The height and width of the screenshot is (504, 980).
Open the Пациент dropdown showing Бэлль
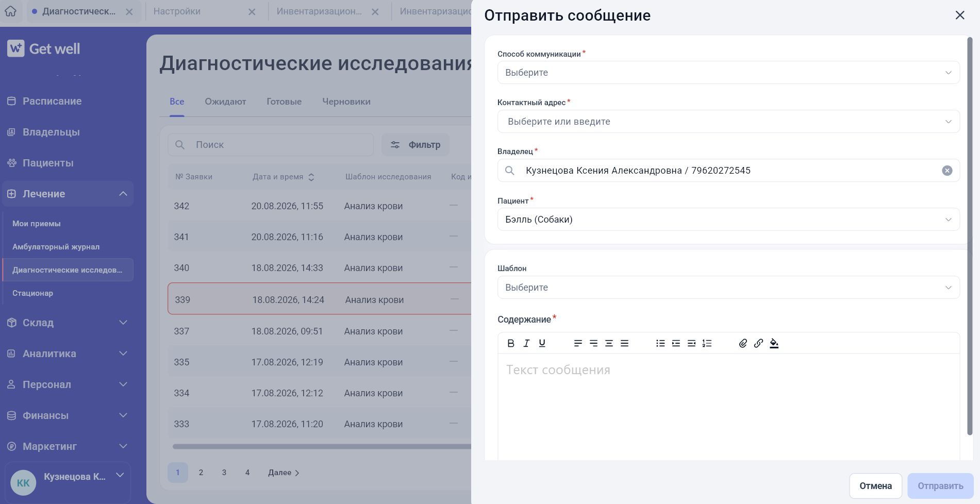(x=728, y=220)
